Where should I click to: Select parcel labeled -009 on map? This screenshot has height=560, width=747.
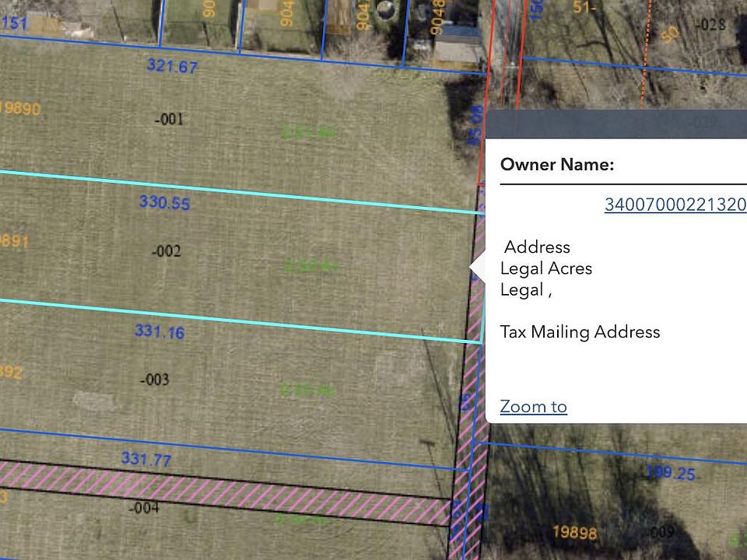[661, 532]
